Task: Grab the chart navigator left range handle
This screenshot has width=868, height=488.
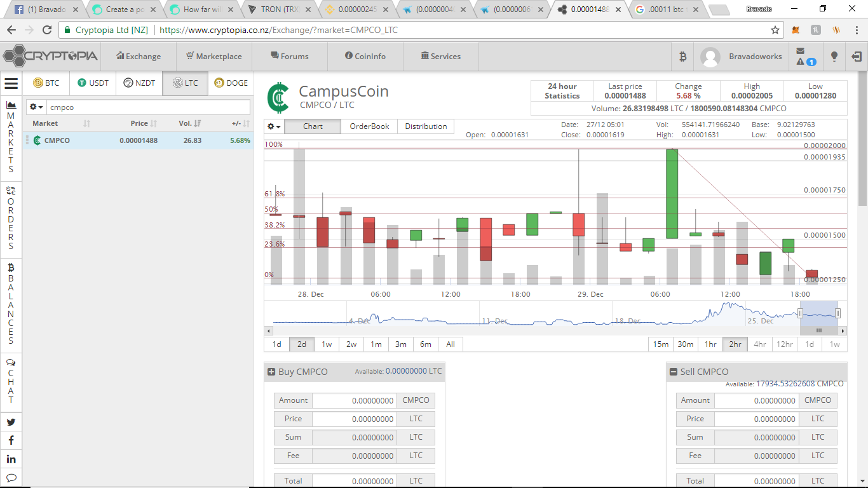Action: click(x=801, y=313)
